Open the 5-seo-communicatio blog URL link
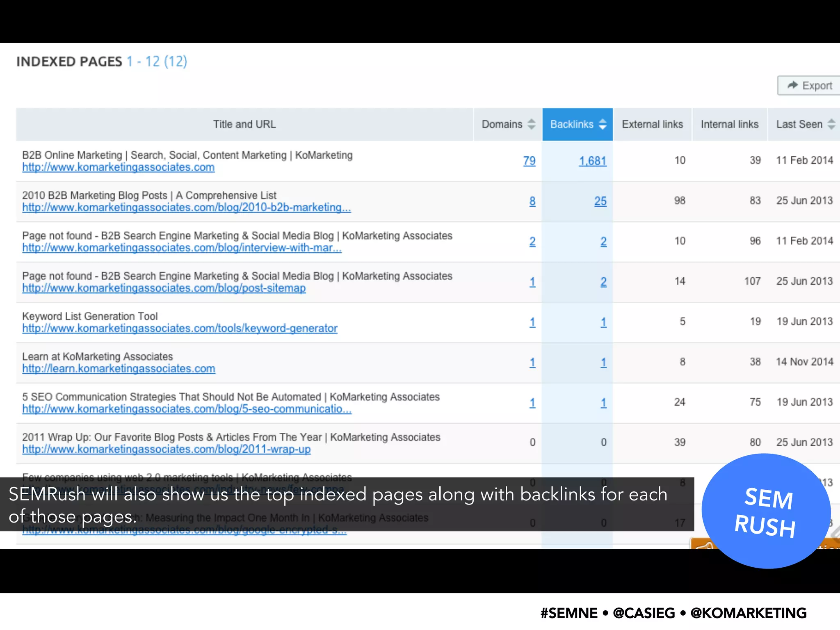 pyautogui.click(x=187, y=409)
